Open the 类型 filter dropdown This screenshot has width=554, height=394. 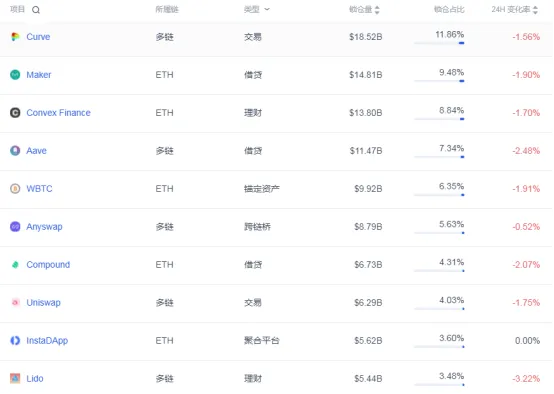coord(257,10)
